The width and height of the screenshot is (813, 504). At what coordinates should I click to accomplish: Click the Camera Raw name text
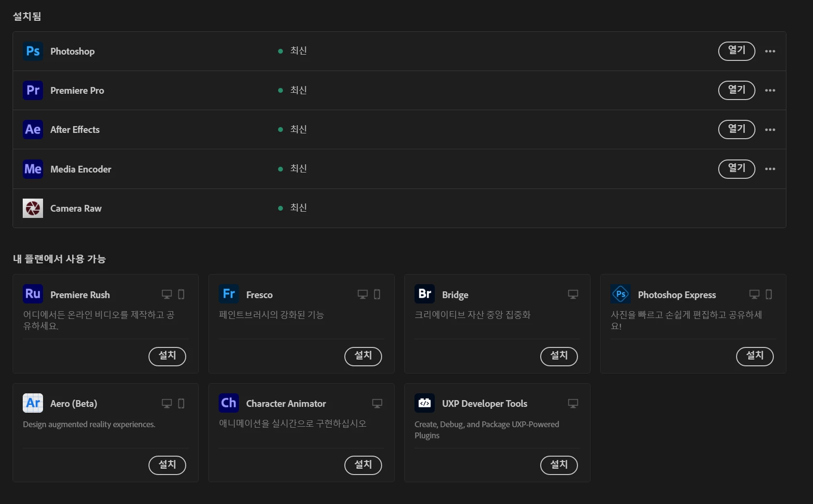[76, 209]
